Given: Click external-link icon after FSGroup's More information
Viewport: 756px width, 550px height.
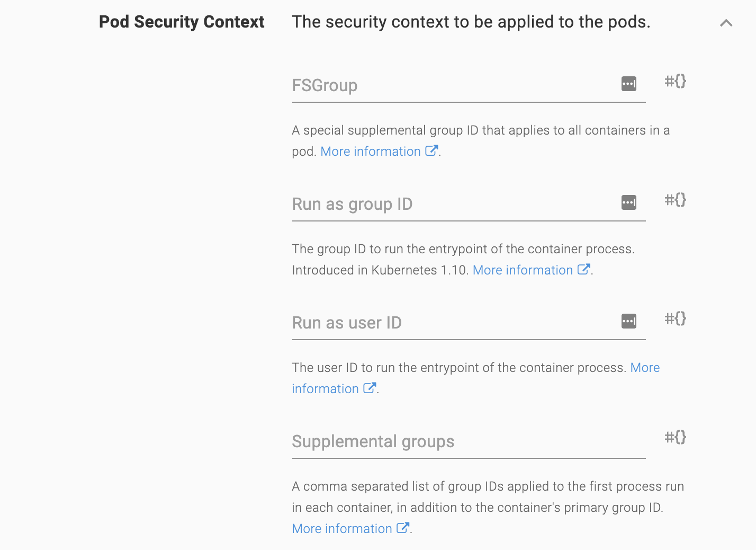Looking at the screenshot, I should point(431,151).
